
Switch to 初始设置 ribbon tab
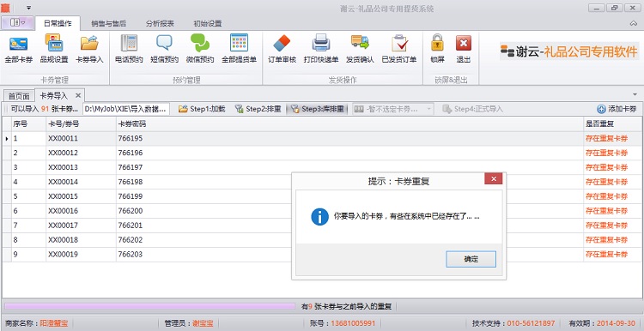[208, 23]
